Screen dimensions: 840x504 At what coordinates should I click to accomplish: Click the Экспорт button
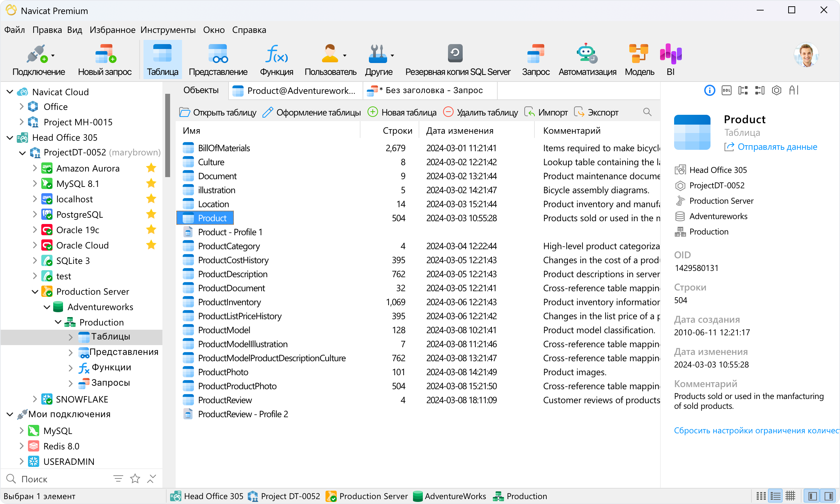tap(596, 112)
